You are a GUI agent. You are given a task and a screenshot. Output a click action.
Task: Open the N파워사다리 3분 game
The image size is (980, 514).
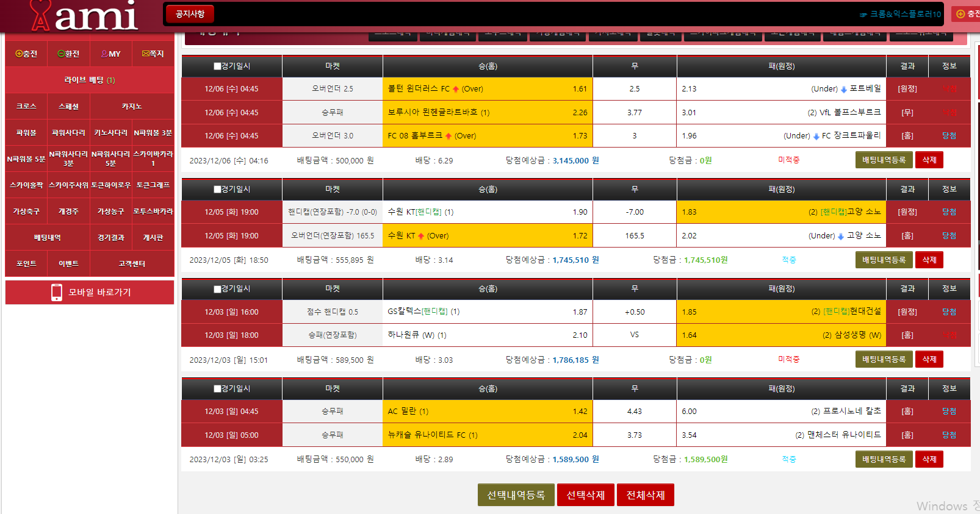click(x=68, y=159)
